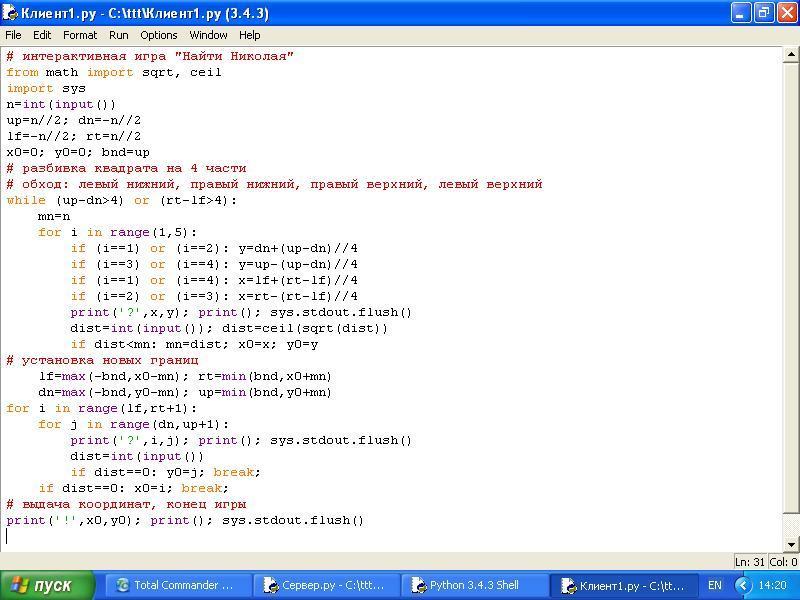Click the 'import sys' line

46,88
